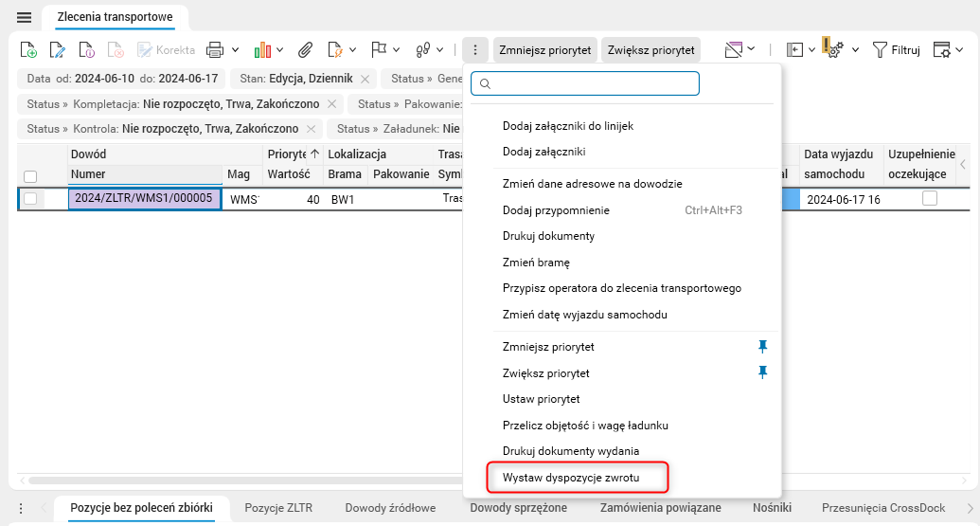Viewport: 980px width, 526px height.
Task: Tick the select-all checkbox in table header
Action: 30,176
